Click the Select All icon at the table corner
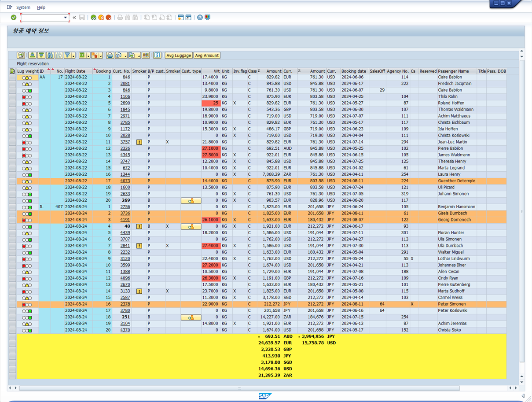 [x=12, y=71]
